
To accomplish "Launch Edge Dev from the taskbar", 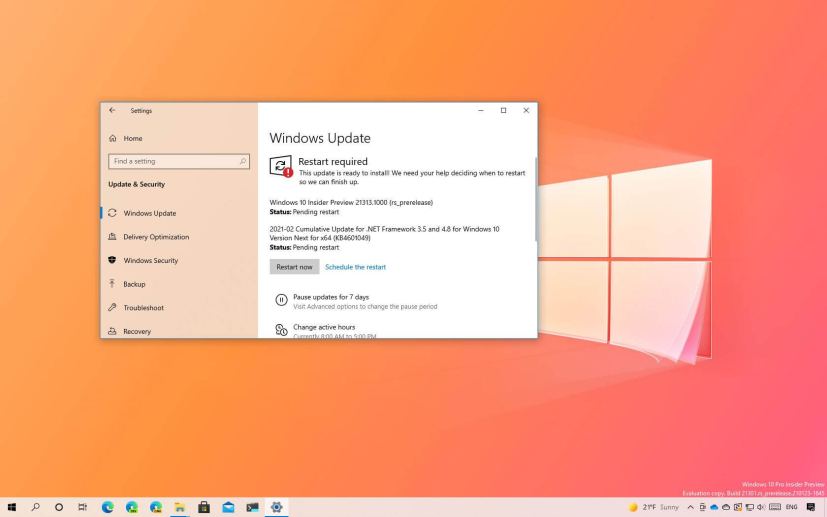I will [132, 508].
